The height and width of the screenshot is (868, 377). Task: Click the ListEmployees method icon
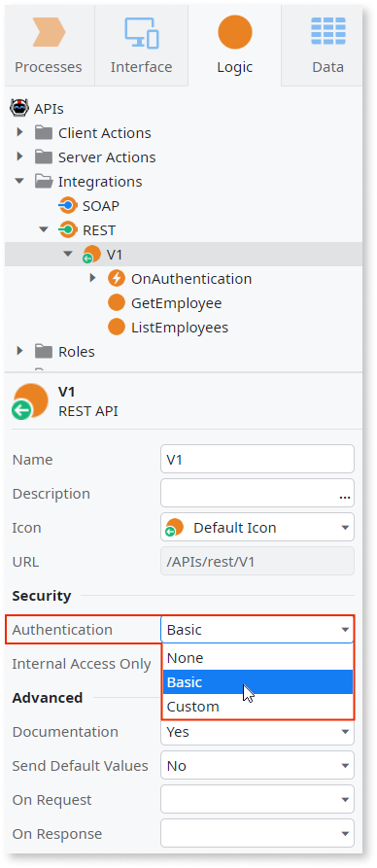click(117, 328)
